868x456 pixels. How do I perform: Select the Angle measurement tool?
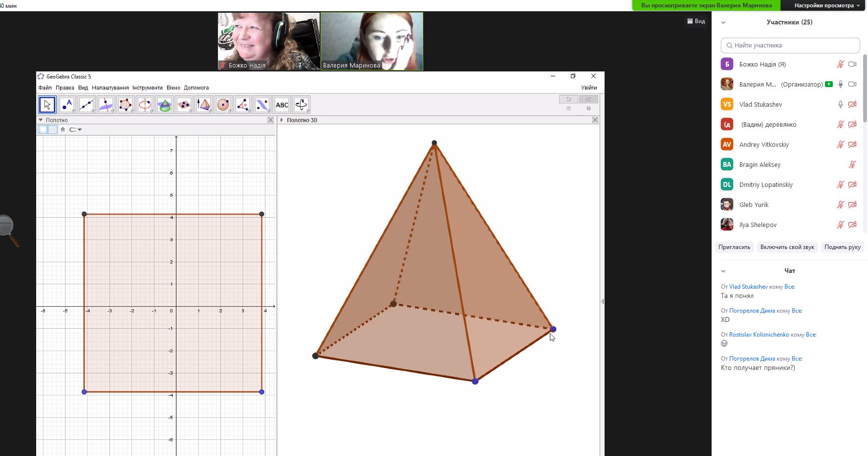point(243,105)
